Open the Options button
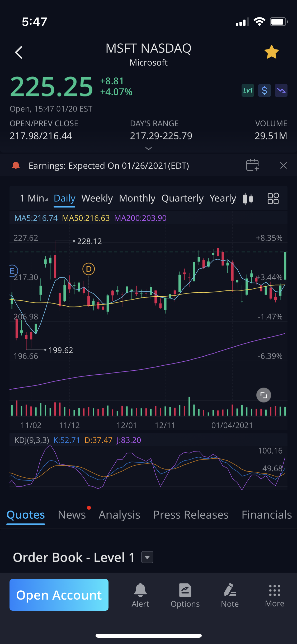 tap(185, 595)
